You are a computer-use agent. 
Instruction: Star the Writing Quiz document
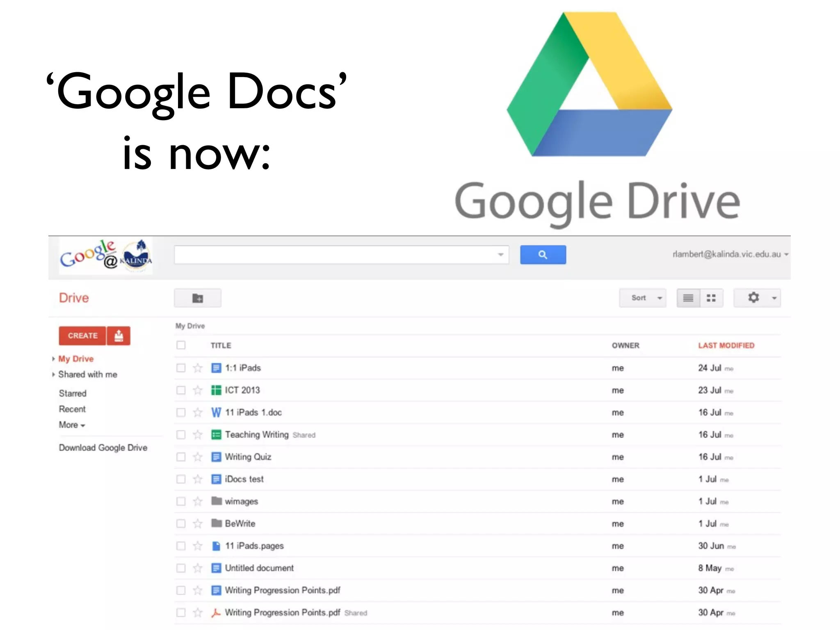[198, 457]
